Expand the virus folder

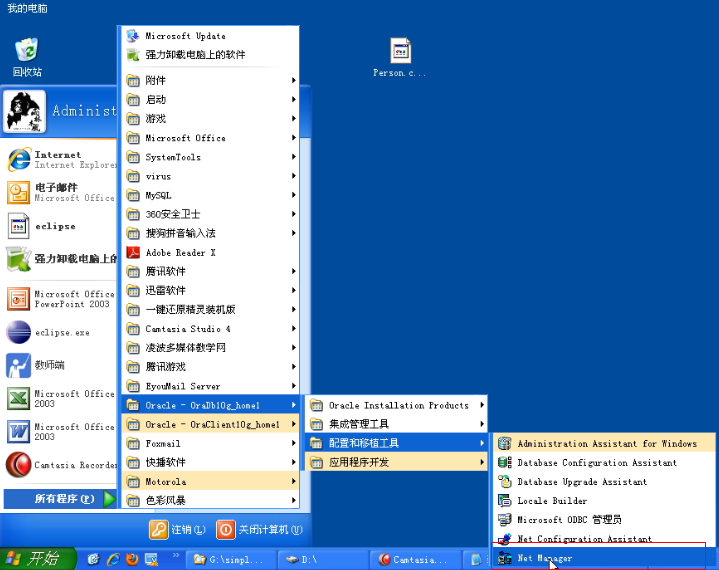click(x=210, y=176)
